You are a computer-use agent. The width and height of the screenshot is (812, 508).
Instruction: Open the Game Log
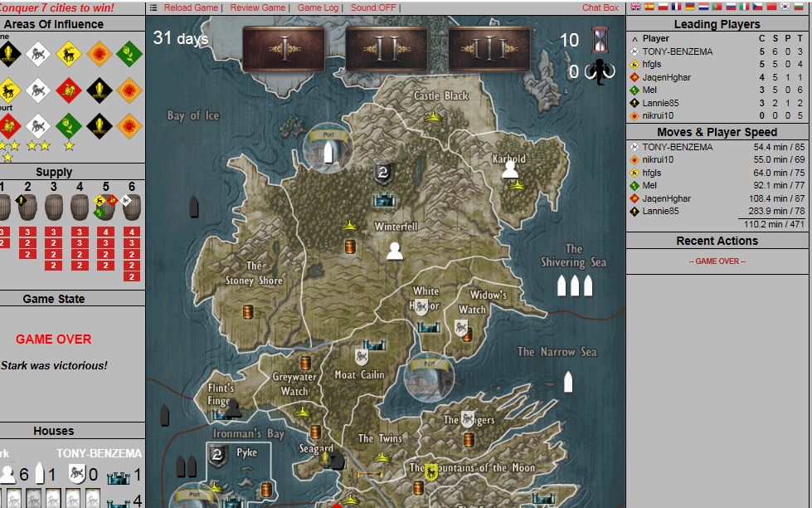[x=318, y=7]
